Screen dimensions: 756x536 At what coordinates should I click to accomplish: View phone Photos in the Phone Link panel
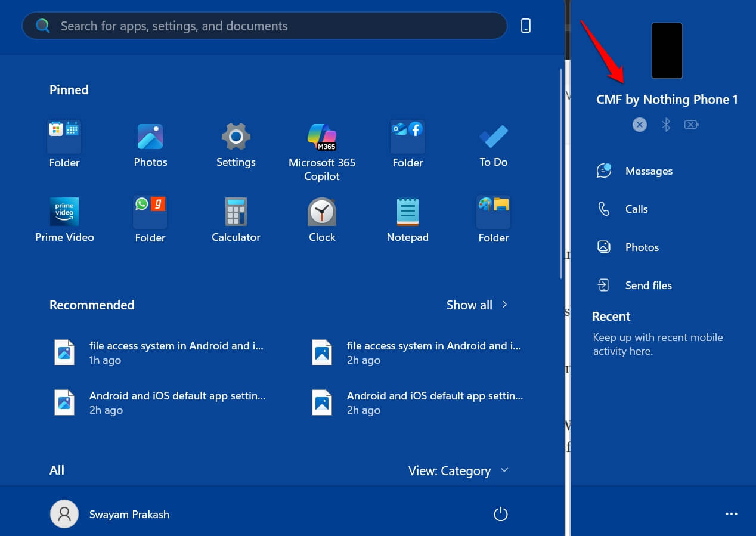click(x=642, y=247)
